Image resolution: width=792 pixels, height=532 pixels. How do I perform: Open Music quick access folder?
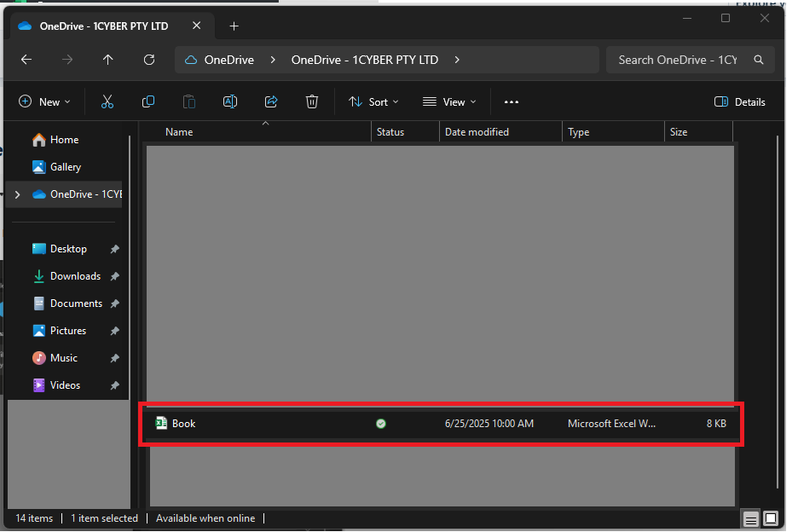tap(55, 358)
